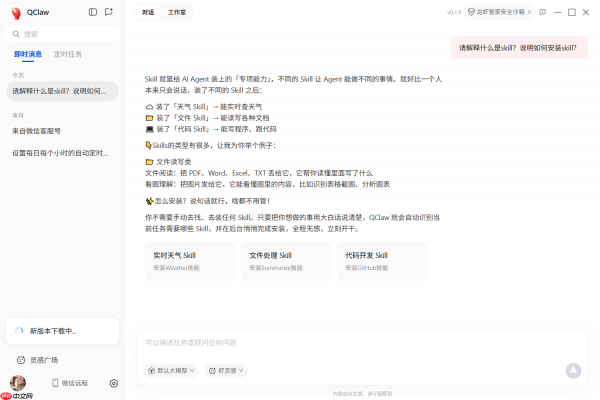Click the line 装了「代码 Skill」
This screenshot has height=400, width=600.
(211, 129)
